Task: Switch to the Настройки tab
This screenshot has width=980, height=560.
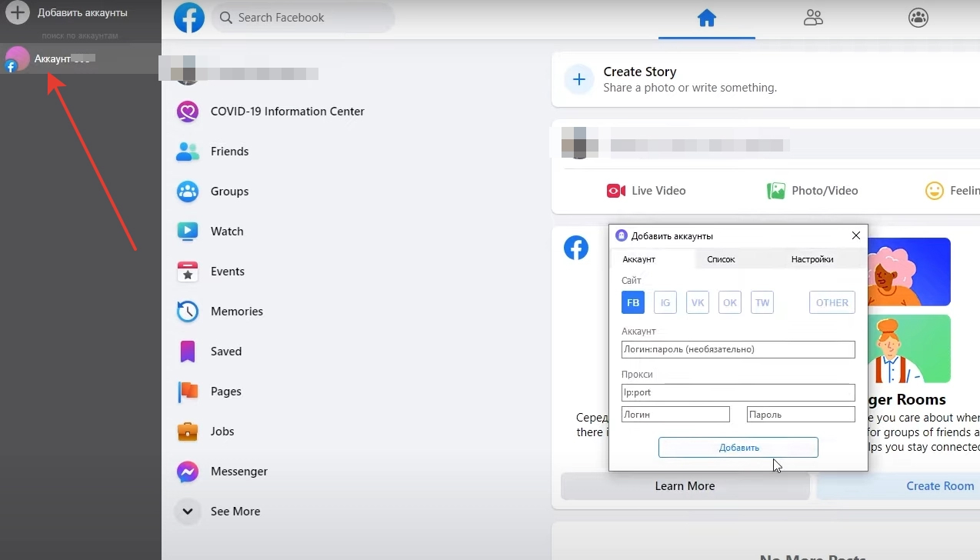Action: (x=812, y=259)
